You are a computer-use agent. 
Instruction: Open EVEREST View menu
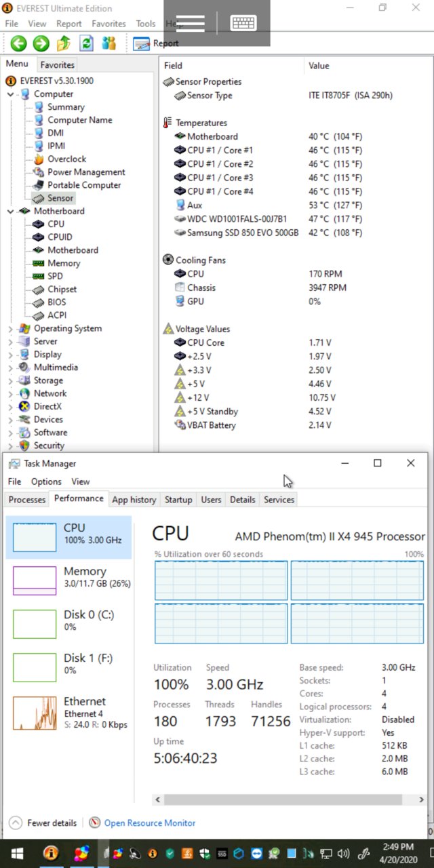pos(37,24)
